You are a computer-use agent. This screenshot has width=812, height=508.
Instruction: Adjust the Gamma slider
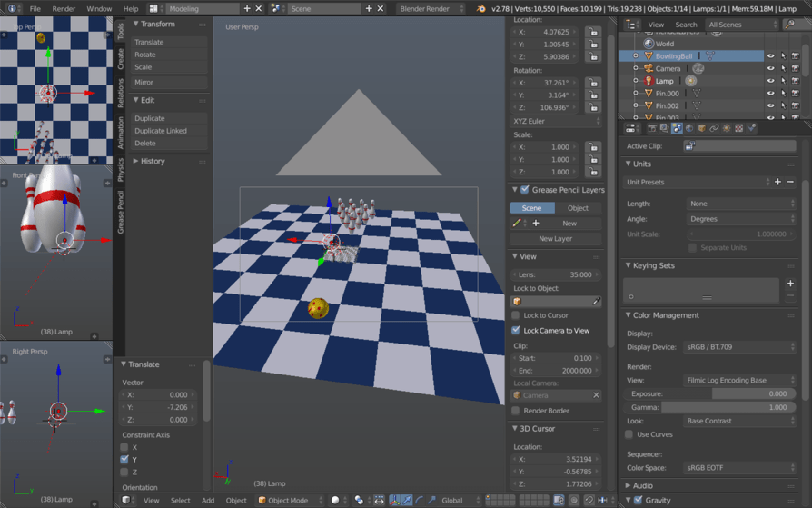[x=708, y=407]
